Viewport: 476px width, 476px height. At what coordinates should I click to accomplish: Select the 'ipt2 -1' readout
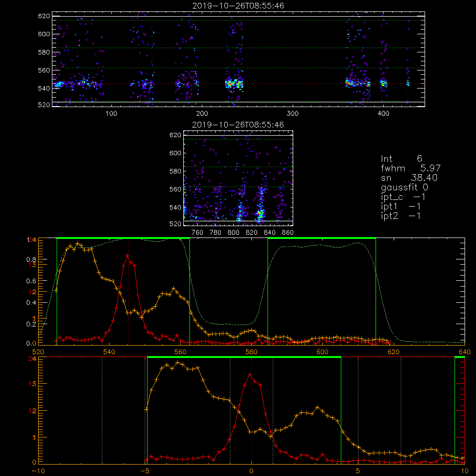tap(401, 216)
